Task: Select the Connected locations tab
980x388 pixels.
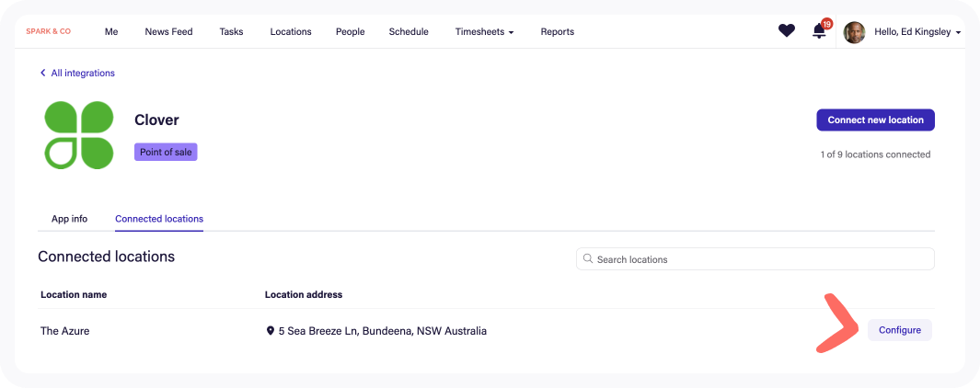Action: click(x=159, y=220)
